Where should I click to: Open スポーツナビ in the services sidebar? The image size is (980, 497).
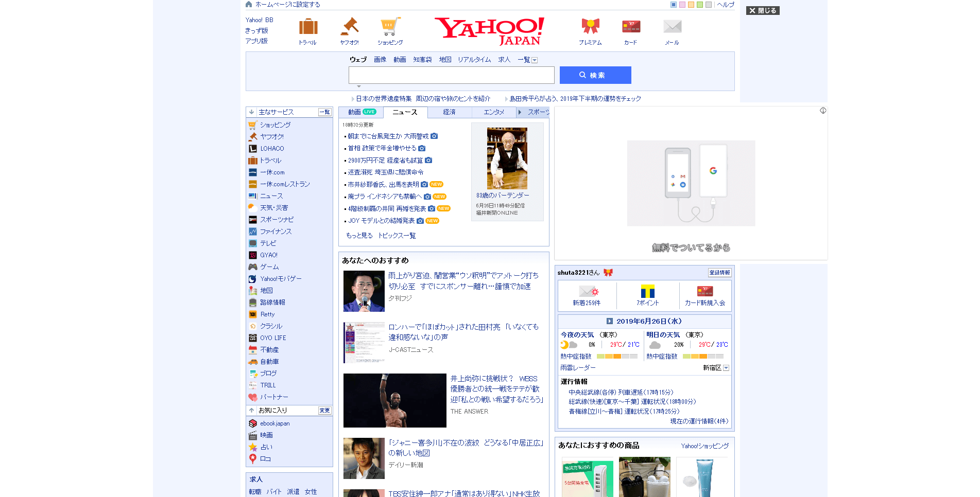click(277, 220)
